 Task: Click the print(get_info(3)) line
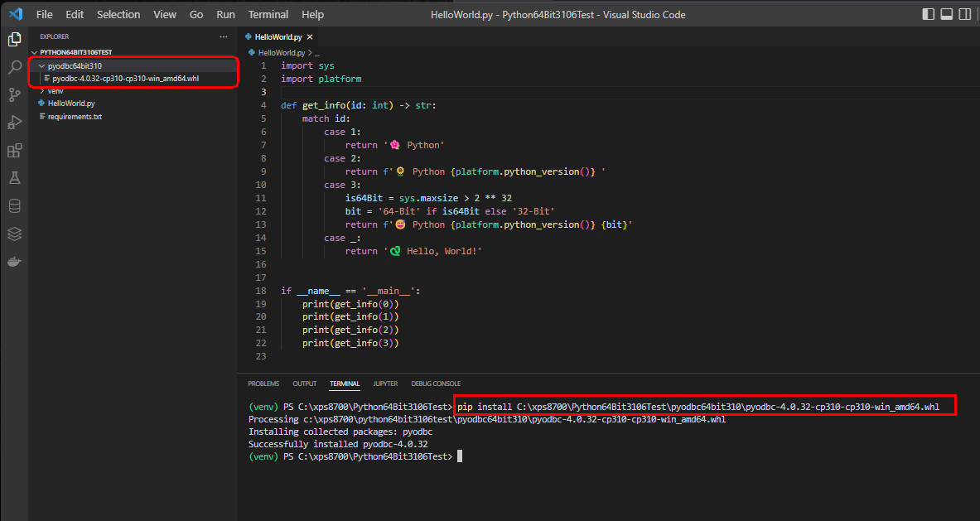click(x=350, y=344)
